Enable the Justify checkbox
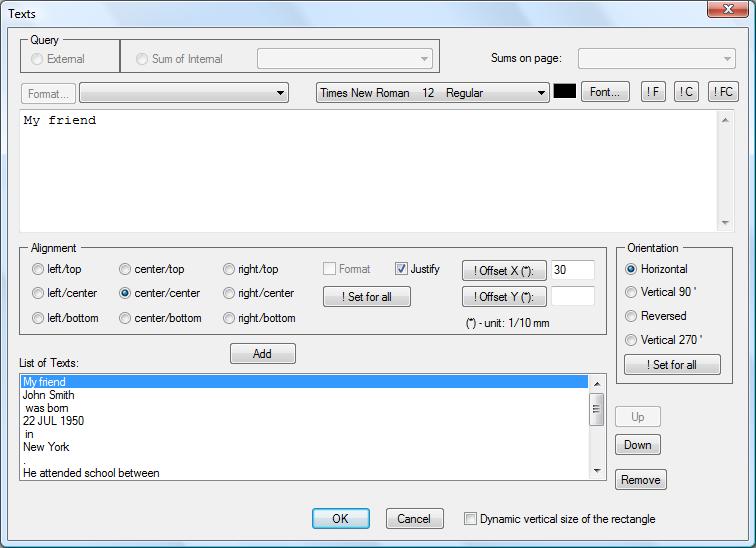 coord(402,269)
